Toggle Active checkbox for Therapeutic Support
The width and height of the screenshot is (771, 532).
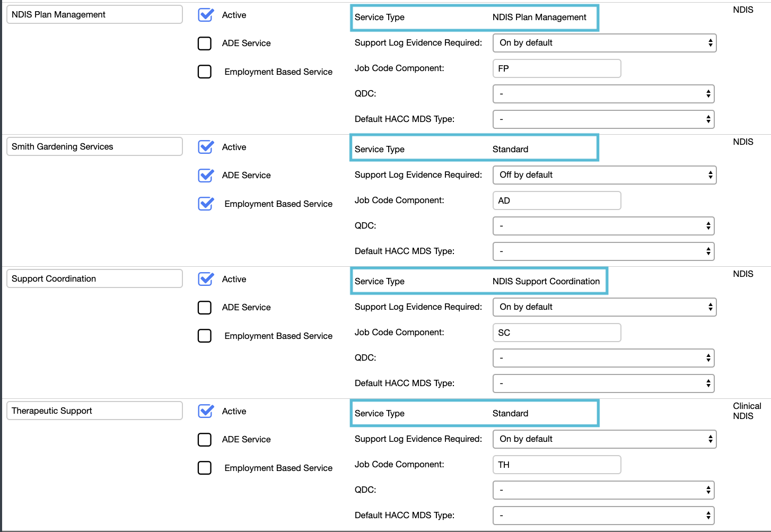205,411
